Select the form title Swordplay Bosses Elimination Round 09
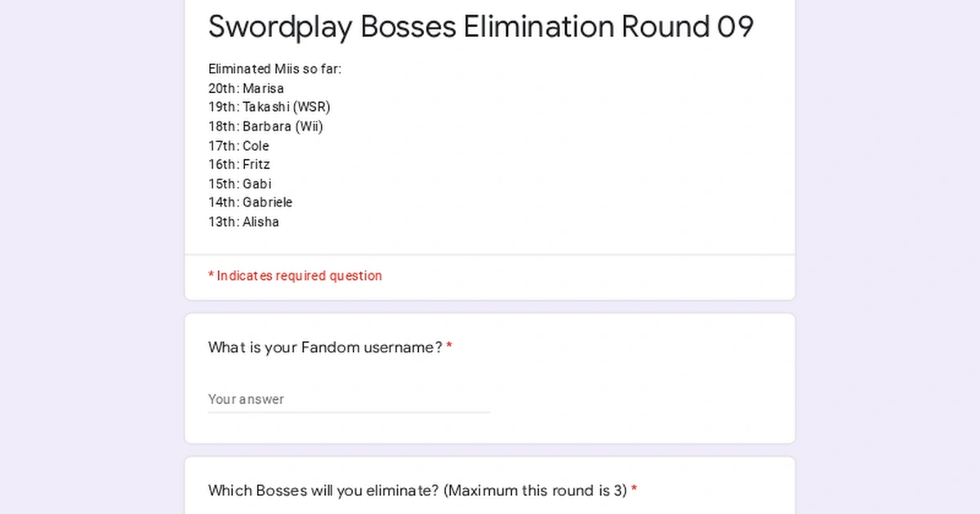980x514 pixels. 480,26
